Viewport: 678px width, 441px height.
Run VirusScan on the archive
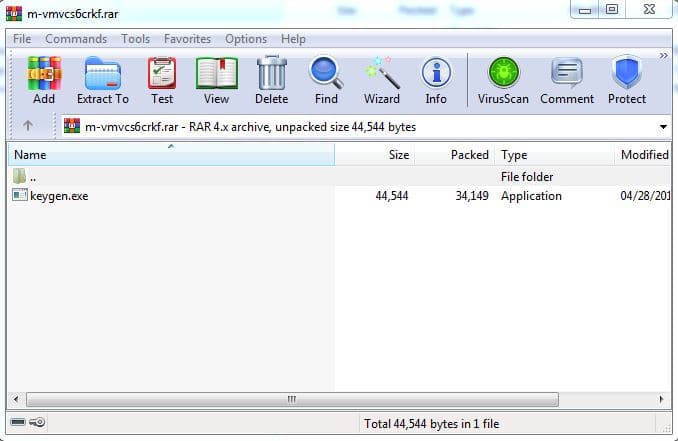pyautogui.click(x=502, y=80)
